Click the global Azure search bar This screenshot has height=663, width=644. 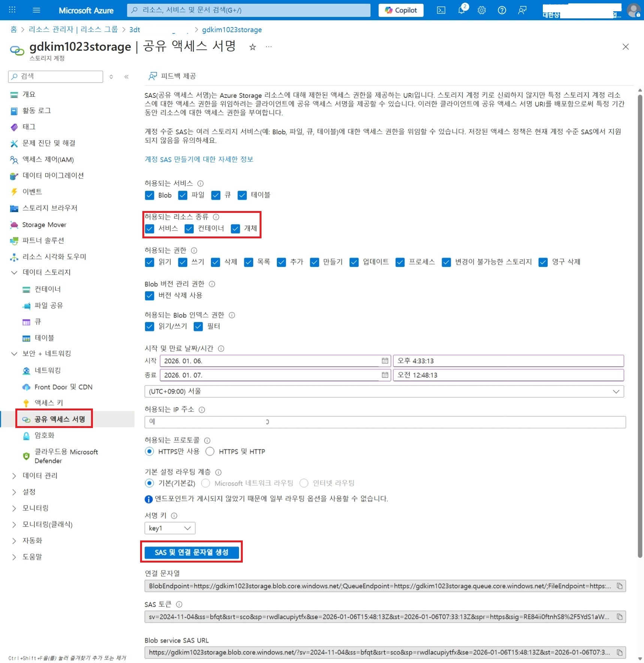click(249, 10)
